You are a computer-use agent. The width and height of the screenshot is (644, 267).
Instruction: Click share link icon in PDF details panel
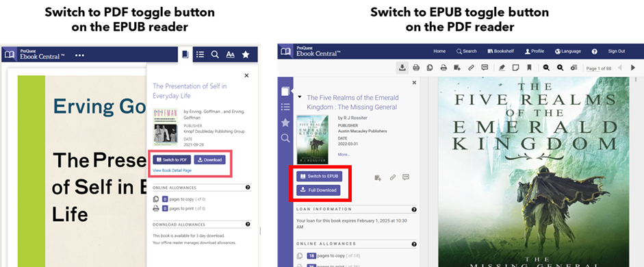tap(393, 177)
